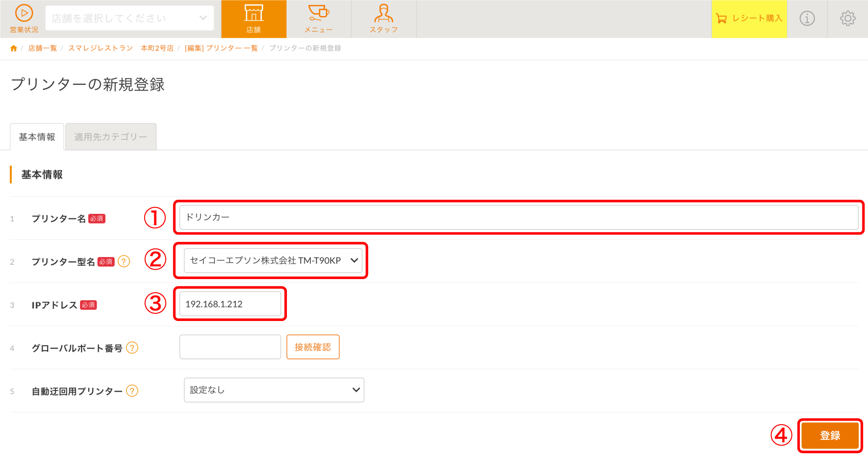Open the スタッフ navigation icon
The height and width of the screenshot is (462, 868).
tap(384, 19)
